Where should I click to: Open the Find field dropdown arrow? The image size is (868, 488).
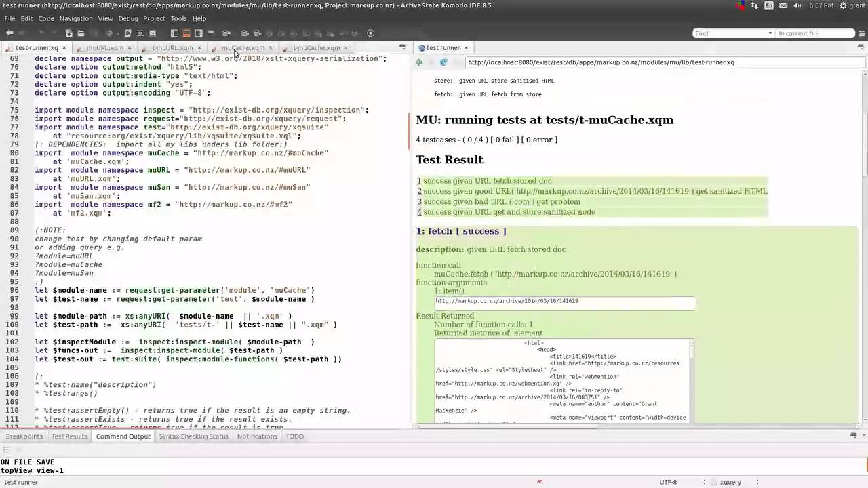point(770,33)
